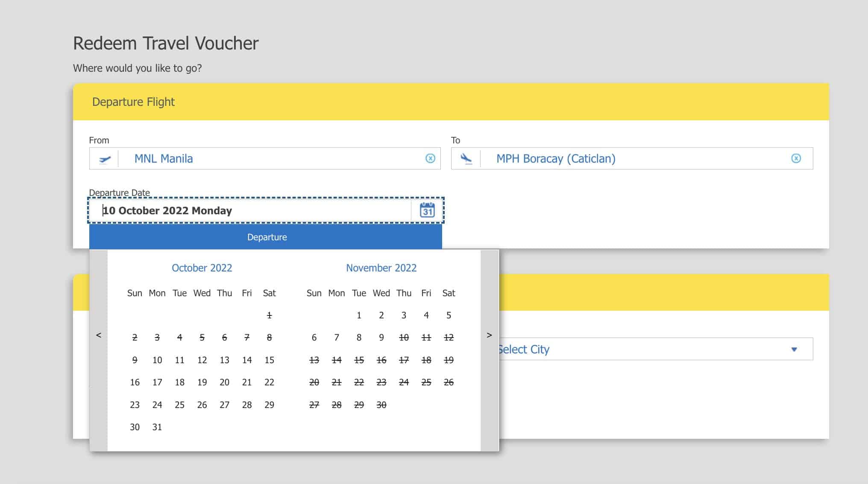Click the MNL Manila From field

click(265, 158)
